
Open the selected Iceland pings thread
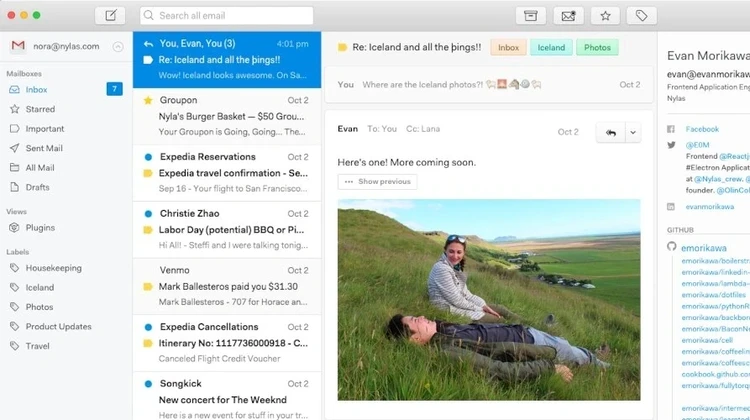[227, 60]
